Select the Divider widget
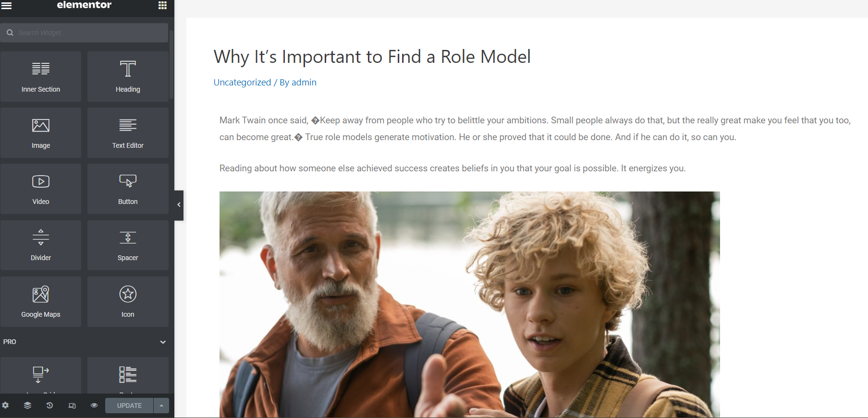Viewport: 868px width, 418px height. click(41, 245)
